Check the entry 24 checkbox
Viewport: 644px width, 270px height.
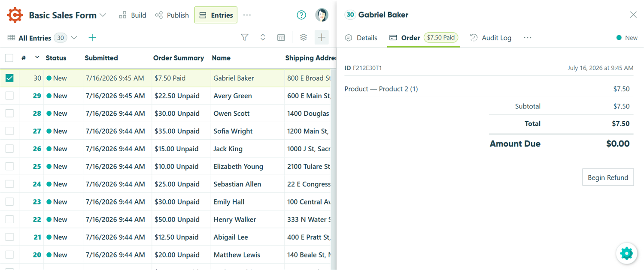point(9,184)
